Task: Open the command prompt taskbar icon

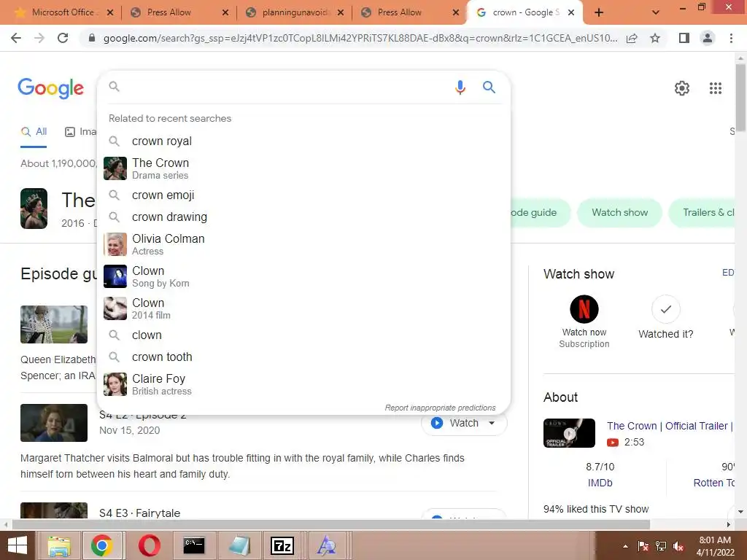Action: pos(194,545)
